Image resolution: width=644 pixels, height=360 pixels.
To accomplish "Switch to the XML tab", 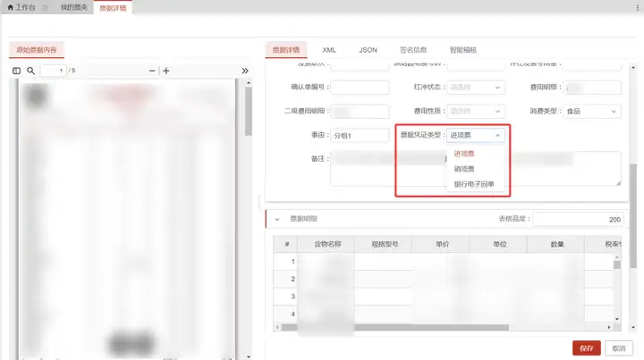I will [x=329, y=50].
